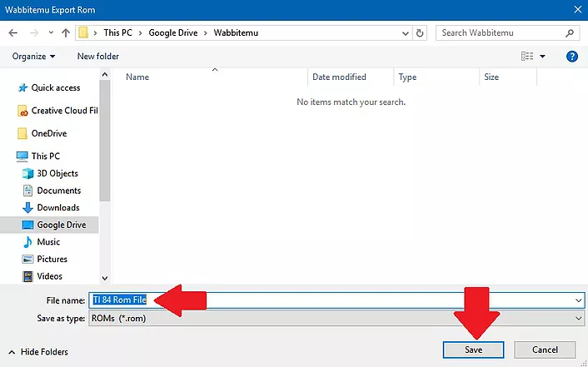Refresh the Wabbitemu folder view
The image size is (588, 367).
tap(421, 33)
